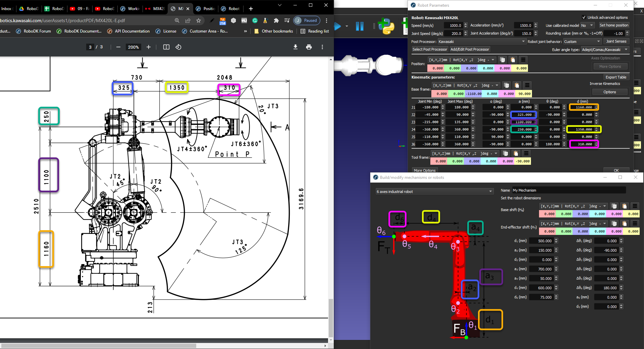644x349 pixels.
Task: Open the Tool frame row options menu
Action: click(x=526, y=153)
